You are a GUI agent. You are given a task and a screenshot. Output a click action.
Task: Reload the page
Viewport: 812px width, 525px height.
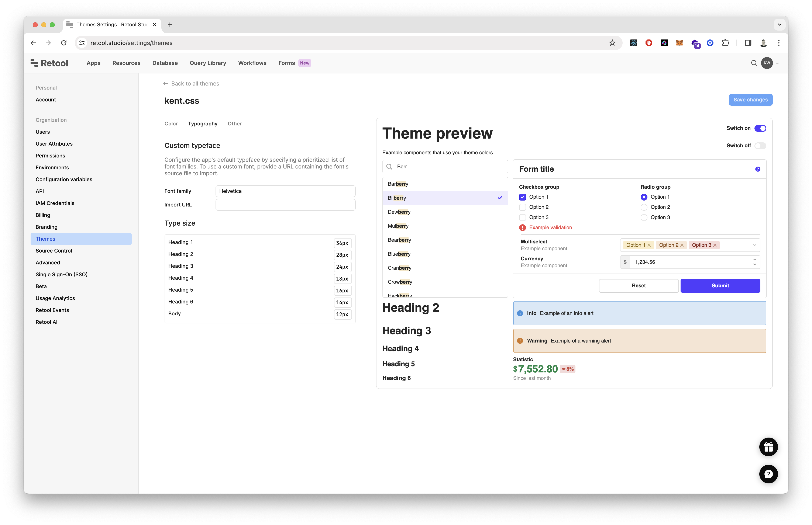pos(64,43)
